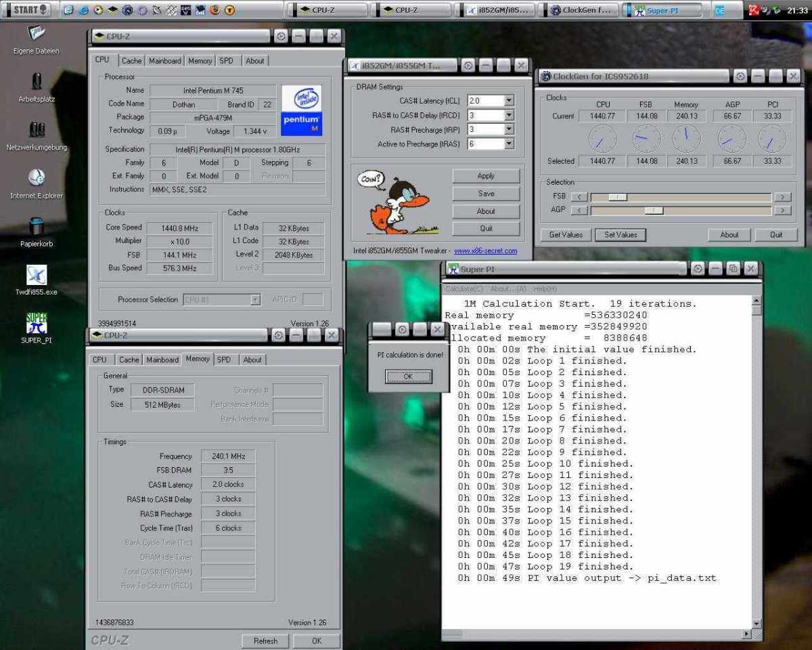Launch Firefox from the quick launch bar
The width and height of the screenshot is (812, 650).
(215, 10)
